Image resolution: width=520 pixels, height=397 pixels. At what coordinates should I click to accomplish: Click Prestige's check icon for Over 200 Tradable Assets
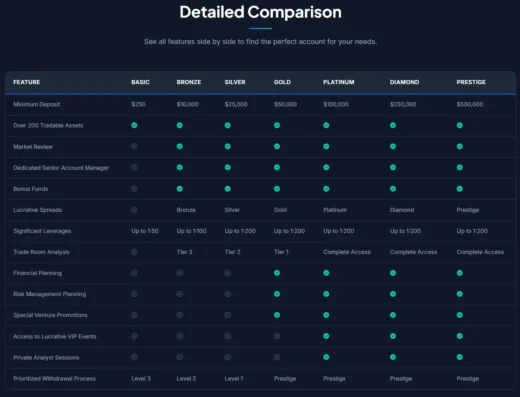(x=460, y=125)
